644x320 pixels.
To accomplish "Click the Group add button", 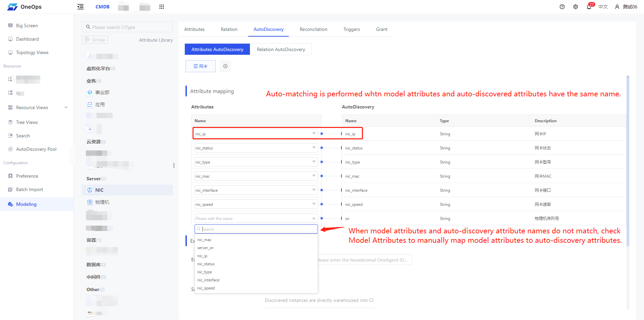I will (x=95, y=40).
